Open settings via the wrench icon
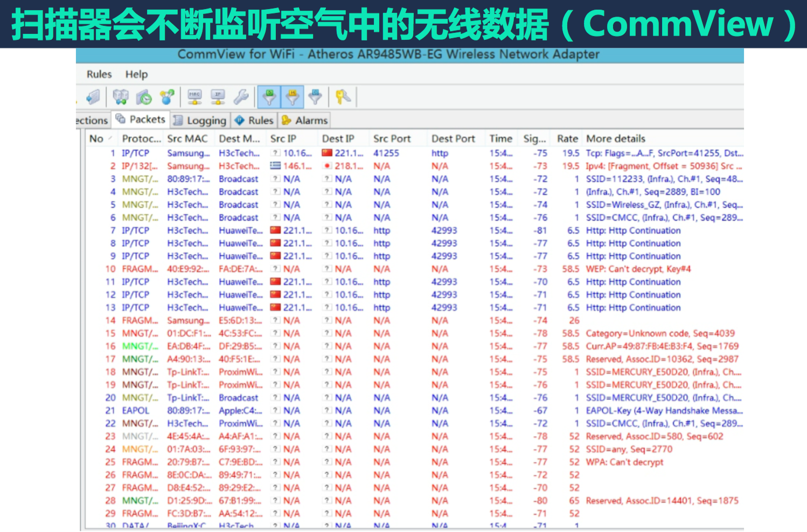The image size is (807, 532). (x=241, y=97)
